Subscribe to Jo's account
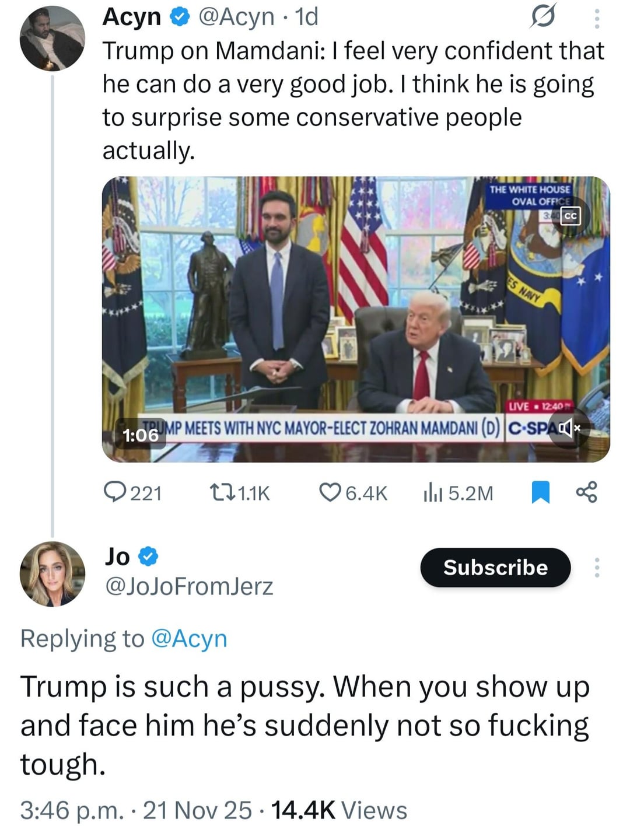Image resolution: width=630 pixels, height=840 pixels. [495, 568]
